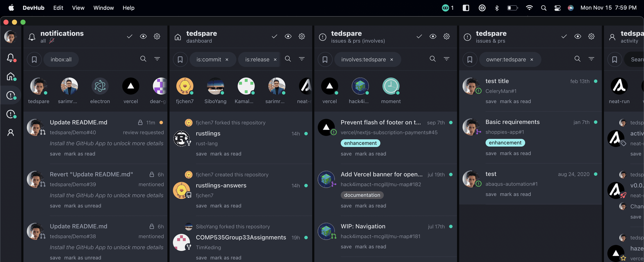Viewport: 644px width, 262px height.
Task: Click save on rustlings repository notification
Action: tap(201, 153)
